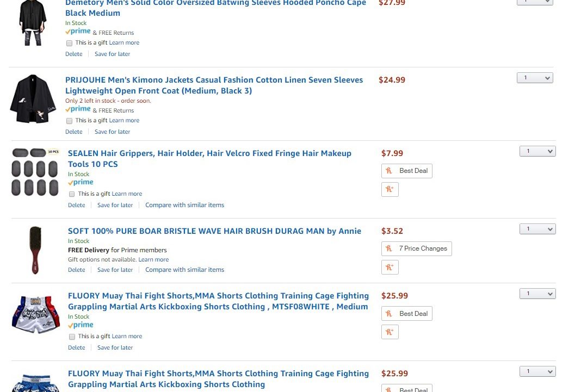Image resolution: width=581 pixels, height=392 pixels.
Task: Click the Prime logo under SEALEN Hair Grippers
Action: (x=81, y=183)
